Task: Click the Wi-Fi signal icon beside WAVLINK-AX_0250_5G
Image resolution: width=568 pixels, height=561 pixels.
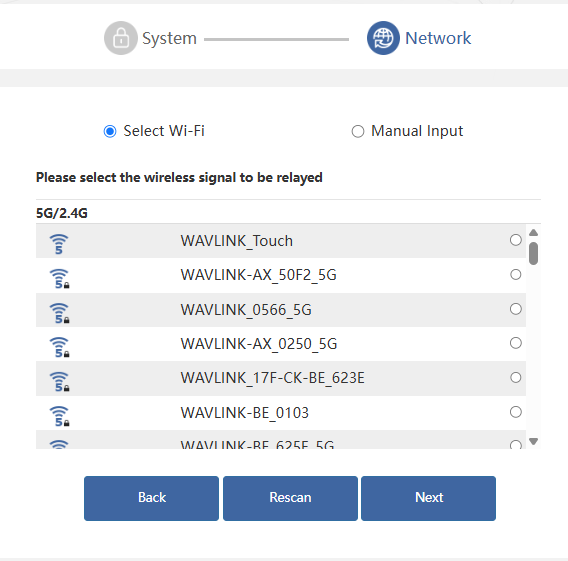Action: pos(59,347)
